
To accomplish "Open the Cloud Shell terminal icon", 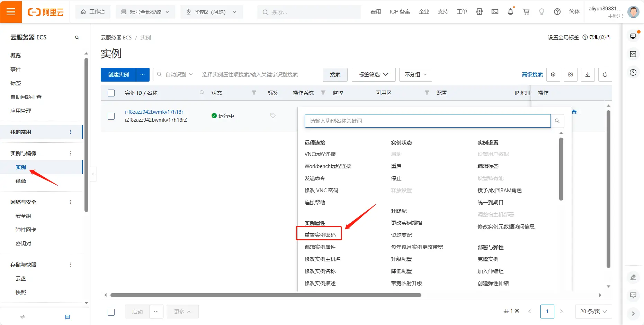I will (495, 11).
